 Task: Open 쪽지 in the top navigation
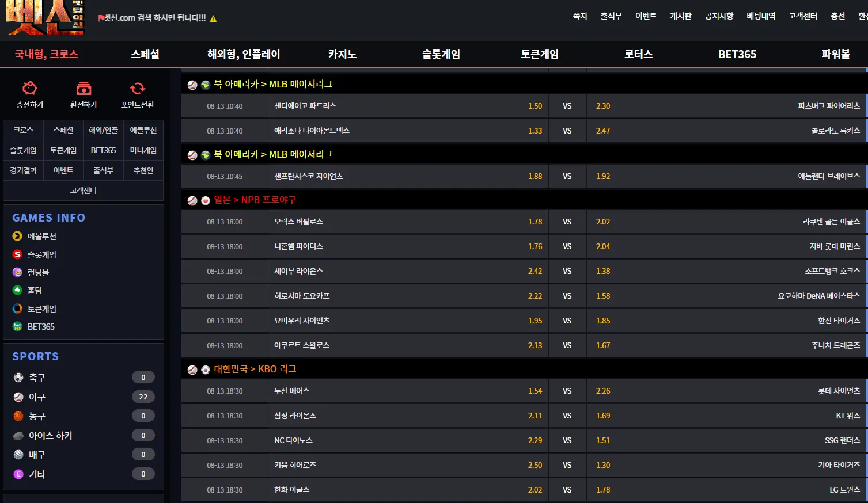pyautogui.click(x=580, y=16)
